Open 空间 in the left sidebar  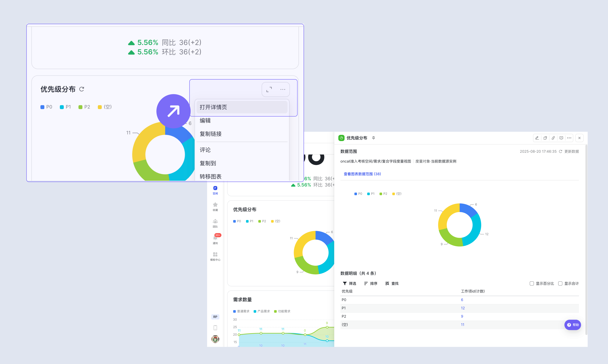(215, 190)
